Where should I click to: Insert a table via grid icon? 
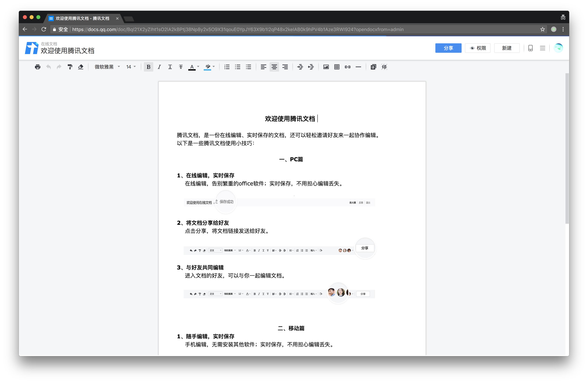[x=337, y=67]
